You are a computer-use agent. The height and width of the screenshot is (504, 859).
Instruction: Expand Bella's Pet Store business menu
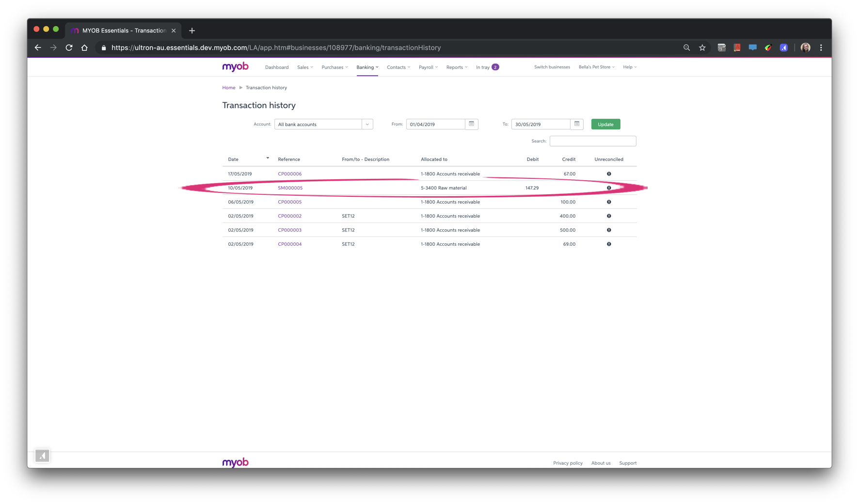pyautogui.click(x=596, y=67)
